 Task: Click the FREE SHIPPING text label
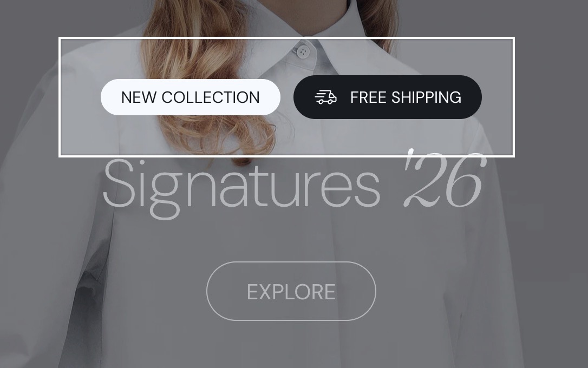pyautogui.click(x=406, y=97)
